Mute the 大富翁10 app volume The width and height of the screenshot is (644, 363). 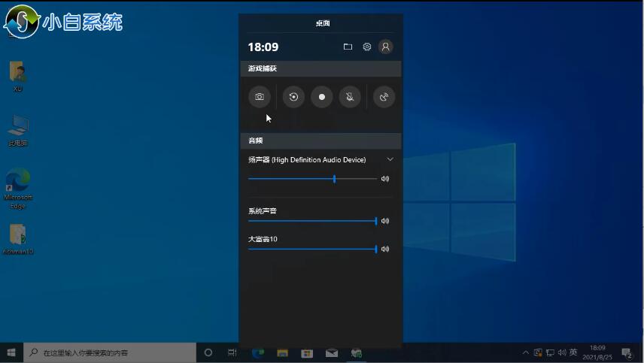[385, 249]
